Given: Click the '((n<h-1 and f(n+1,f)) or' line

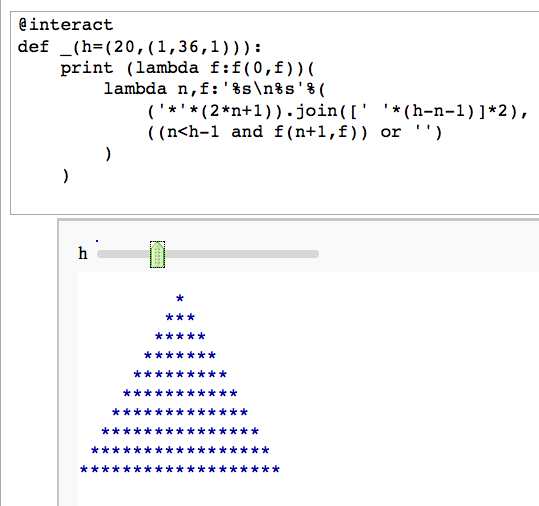Looking at the screenshot, I should tap(295, 132).
